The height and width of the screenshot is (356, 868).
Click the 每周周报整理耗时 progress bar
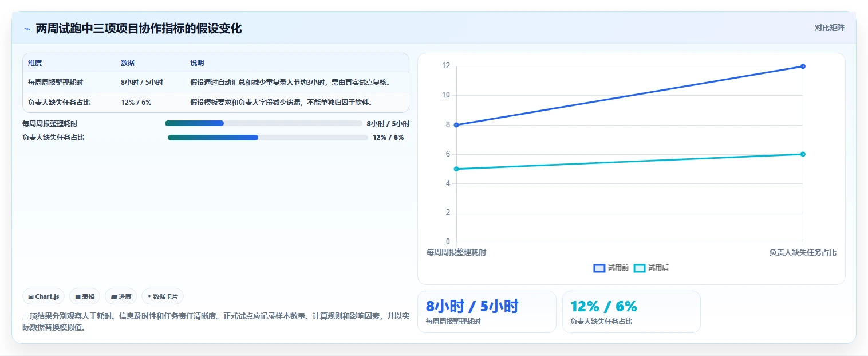tap(263, 123)
